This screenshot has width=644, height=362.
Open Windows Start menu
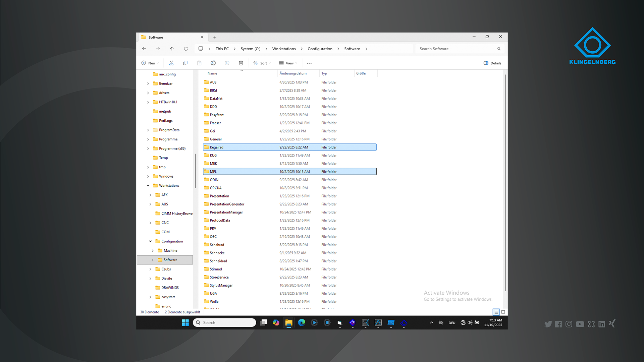pos(185,322)
